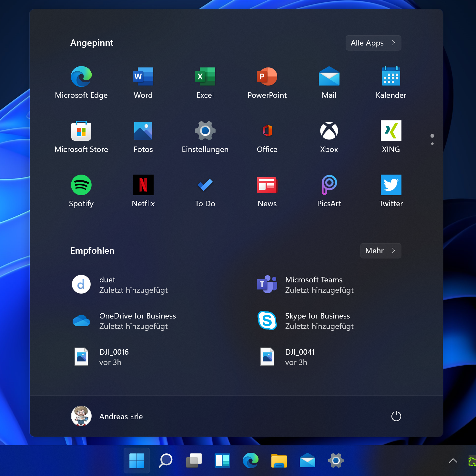Open Mail from the taskbar

point(307,461)
